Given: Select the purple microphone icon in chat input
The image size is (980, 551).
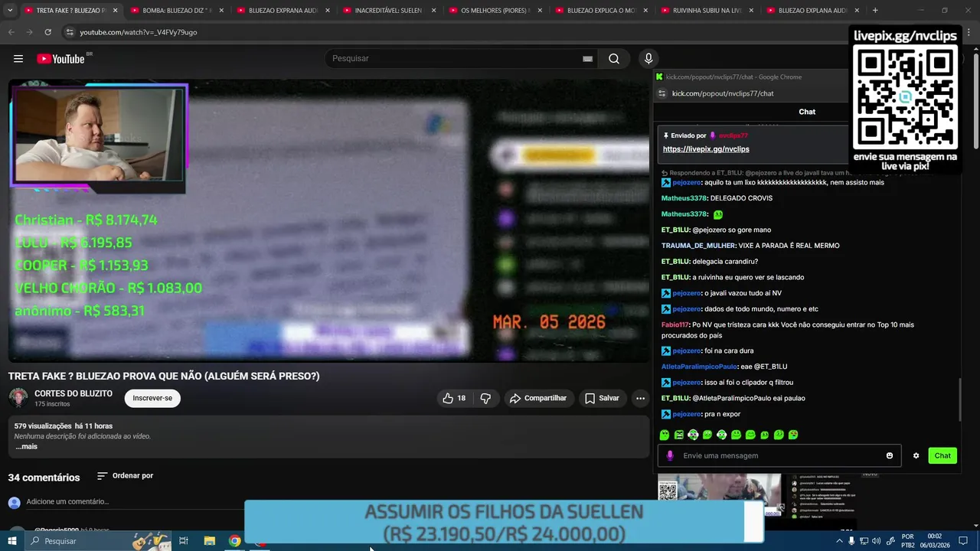Looking at the screenshot, I should click(670, 455).
